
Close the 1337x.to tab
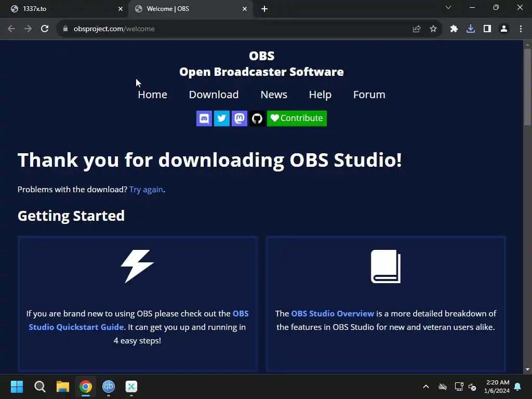click(x=121, y=9)
